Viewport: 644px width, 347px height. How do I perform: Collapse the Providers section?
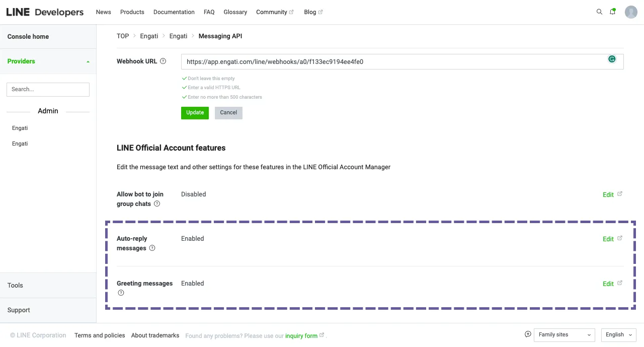click(48, 61)
